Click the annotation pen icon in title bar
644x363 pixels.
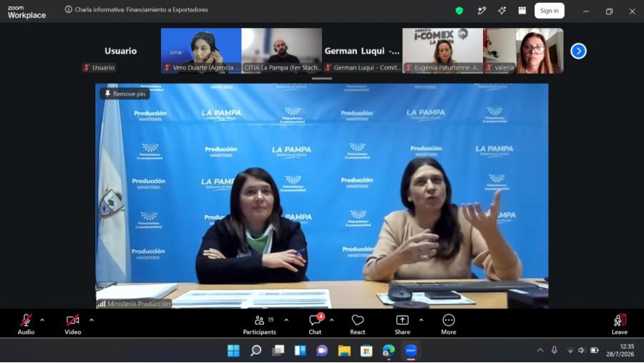pyautogui.click(x=482, y=11)
